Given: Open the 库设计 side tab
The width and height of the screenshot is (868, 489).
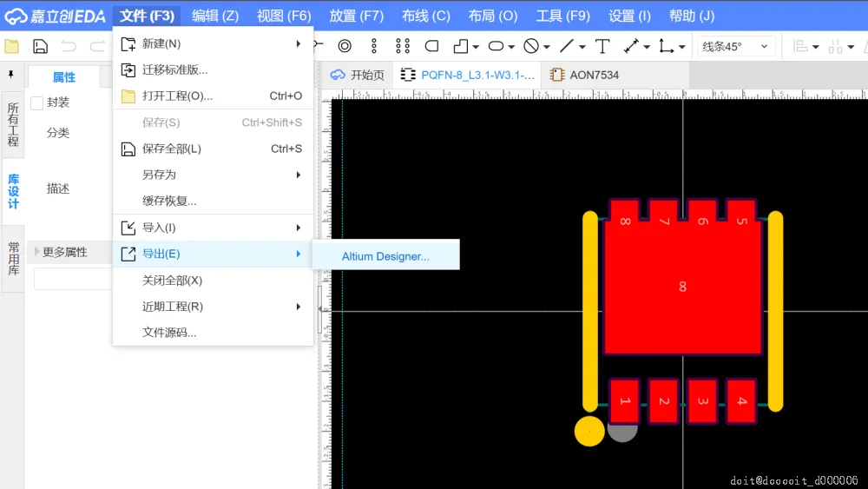Looking at the screenshot, I should [x=13, y=191].
